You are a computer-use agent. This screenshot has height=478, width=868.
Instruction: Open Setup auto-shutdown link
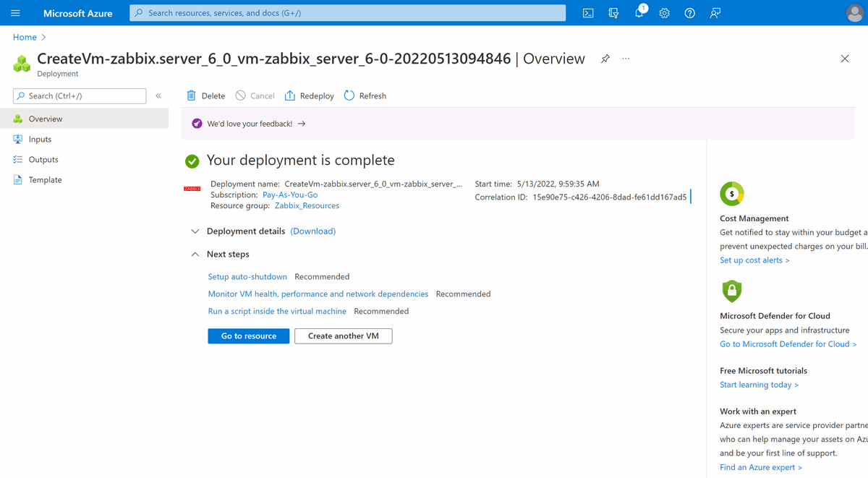pos(247,277)
